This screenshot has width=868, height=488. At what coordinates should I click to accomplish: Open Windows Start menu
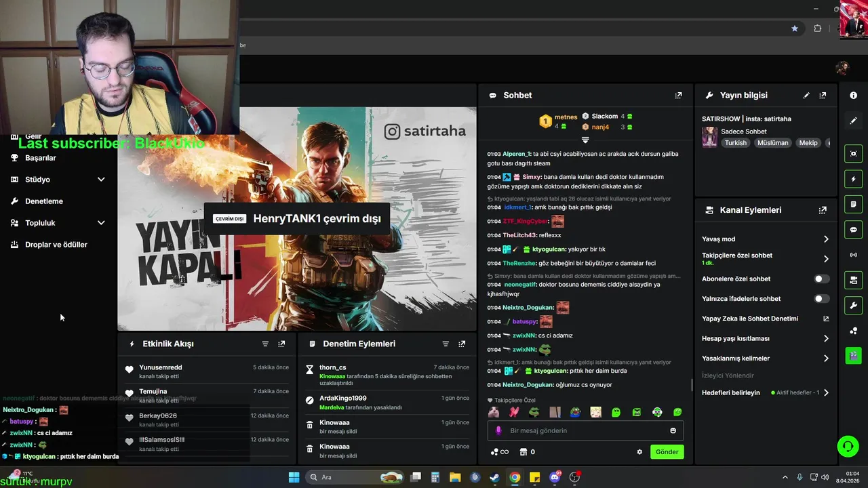(x=294, y=477)
